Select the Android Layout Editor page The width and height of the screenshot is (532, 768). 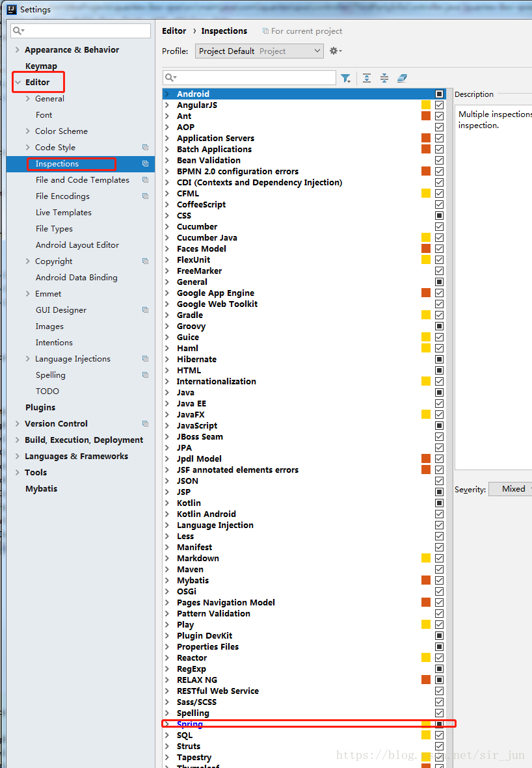tap(77, 245)
